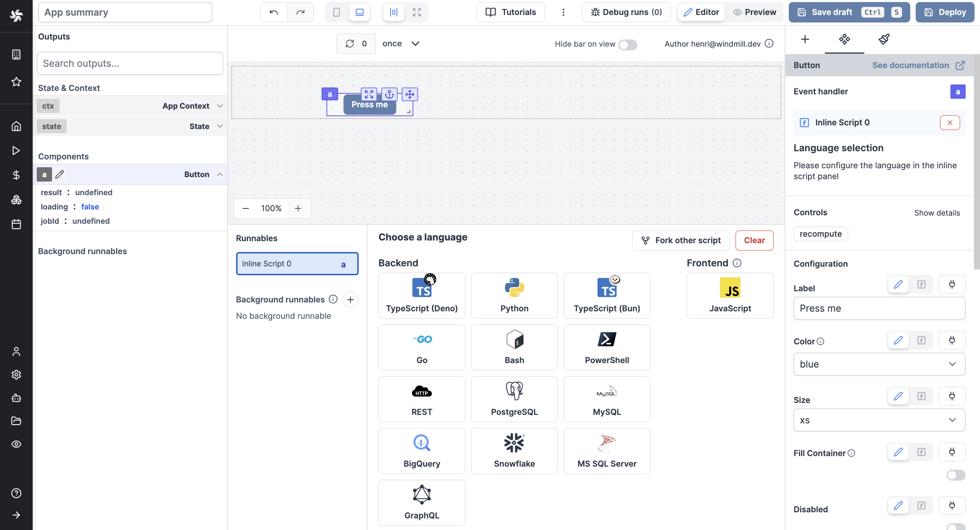Image resolution: width=980 pixels, height=530 pixels.
Task: Click the insert component plus icon
Action: [x=805, y=39]
